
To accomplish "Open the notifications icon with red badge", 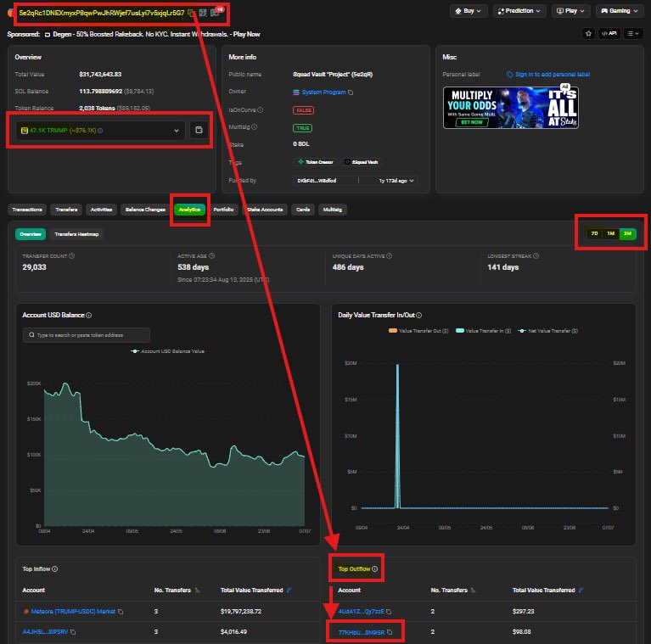I will pyautogui.click(x=215, y=13).
